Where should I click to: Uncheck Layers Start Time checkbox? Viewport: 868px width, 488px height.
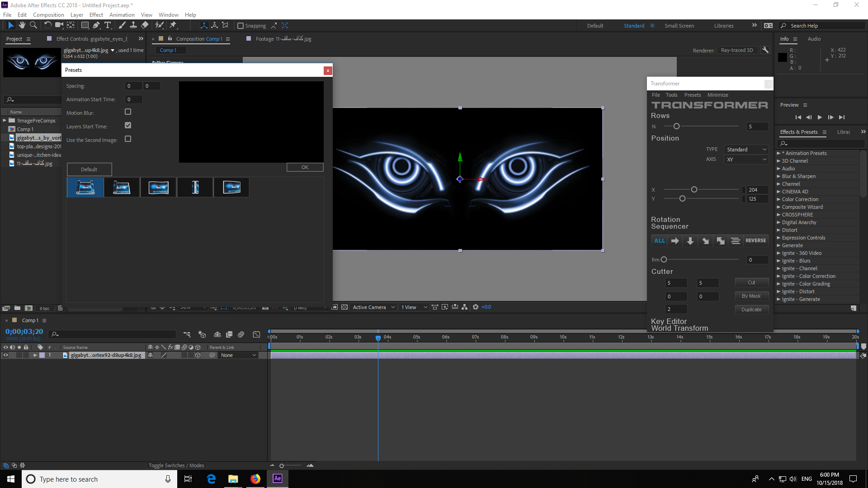pyautogui.click(x=128, y=125)
